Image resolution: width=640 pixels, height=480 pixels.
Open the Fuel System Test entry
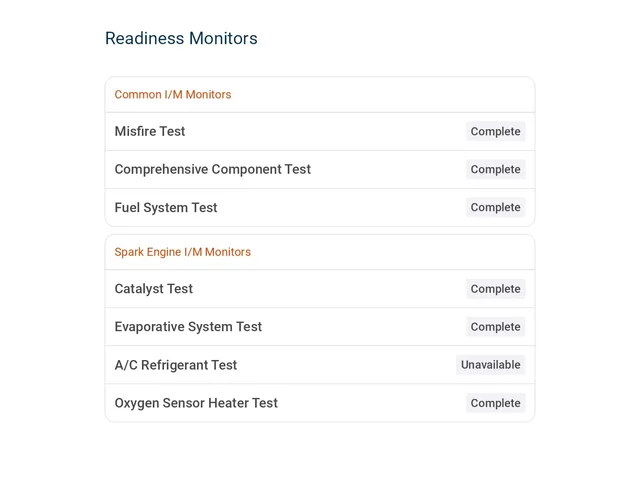pos(320,207)
